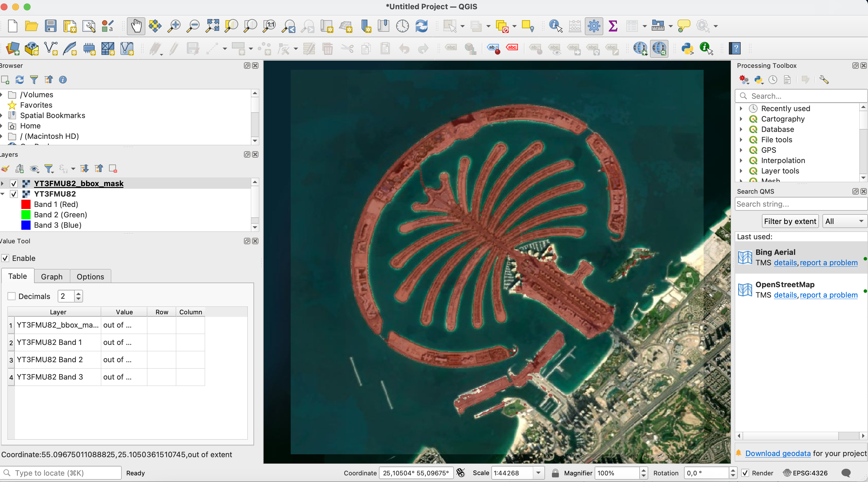The width and height of the screenshot is (868, 482).
Task: Toggle the Render checkbox in status bar
Action: 745,473
